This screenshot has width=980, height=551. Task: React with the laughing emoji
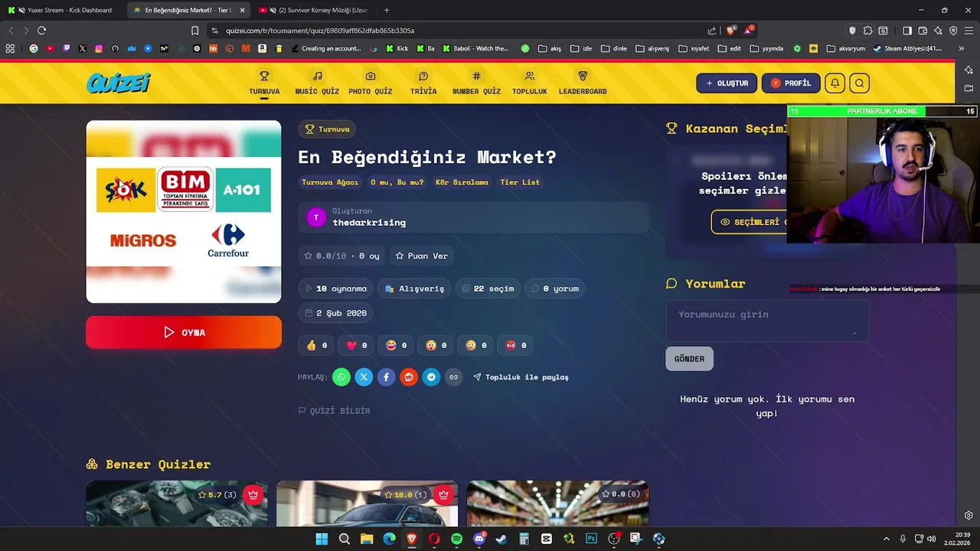pyautogui.click(x=396, y=345)
